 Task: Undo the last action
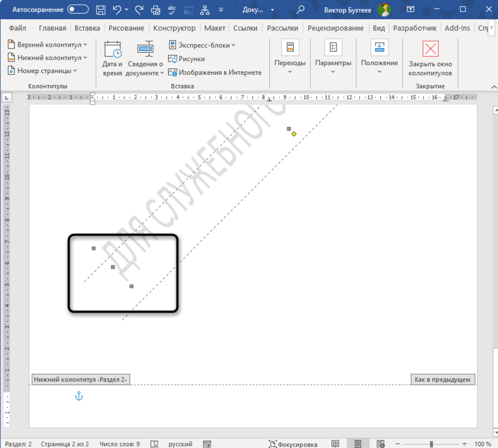coord(117,10)
